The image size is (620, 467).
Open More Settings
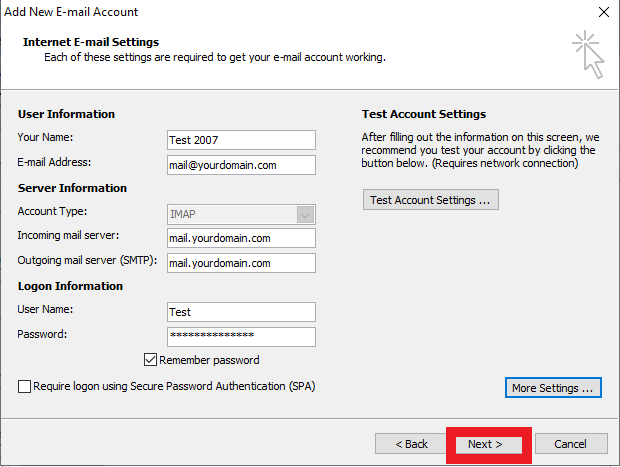pos(553,387)
